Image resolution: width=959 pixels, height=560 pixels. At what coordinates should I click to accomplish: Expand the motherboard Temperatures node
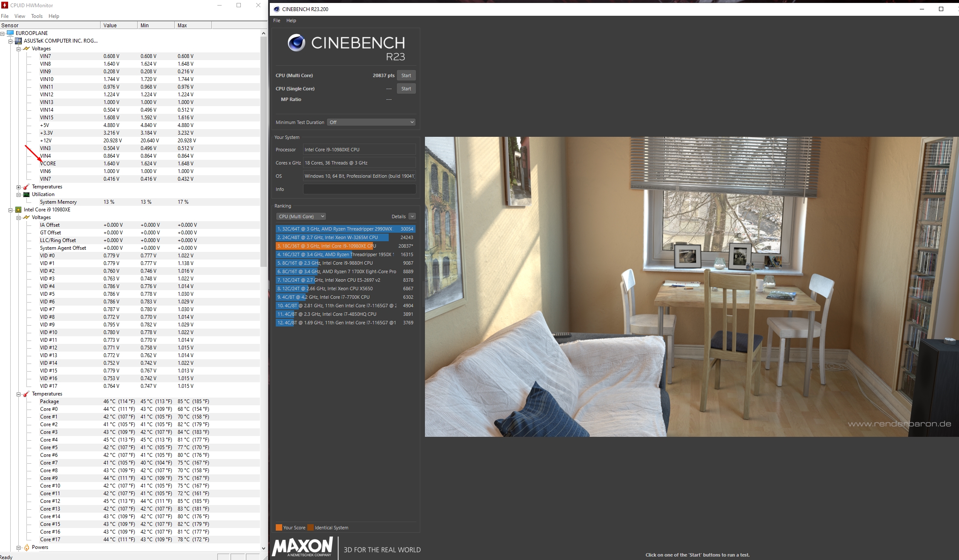[x=18, y=187]
